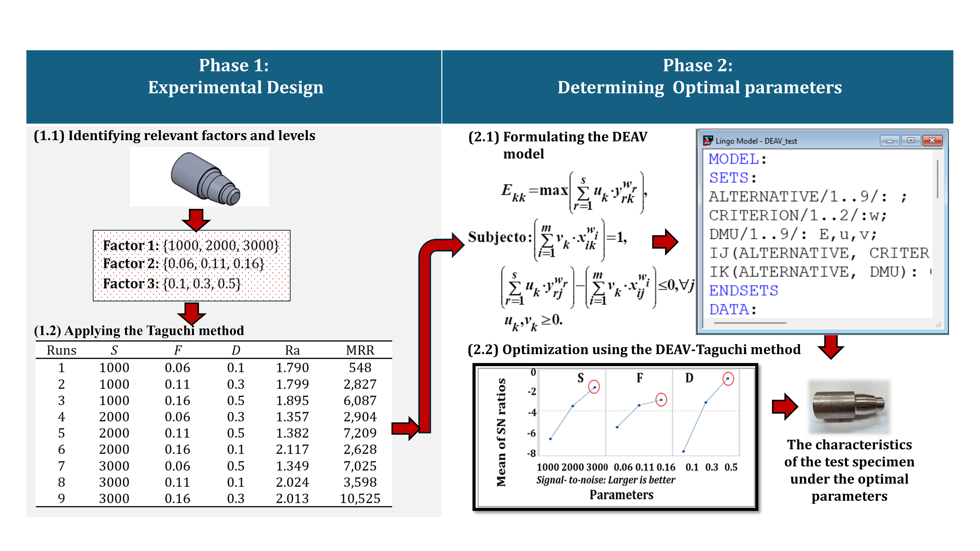The height and width of the screenshot is (551, 980).
Task: Click MRR value 6,087
Action: 360,400
